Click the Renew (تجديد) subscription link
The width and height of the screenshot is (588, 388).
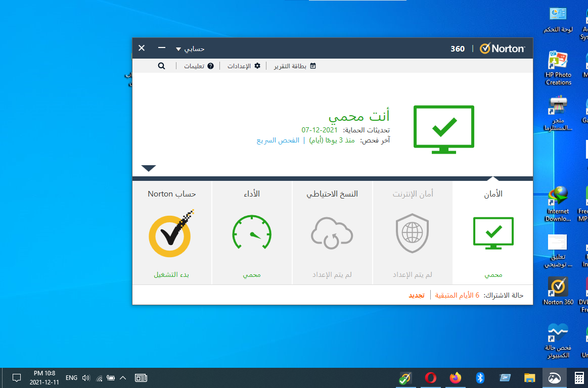(x=417, y=296)
